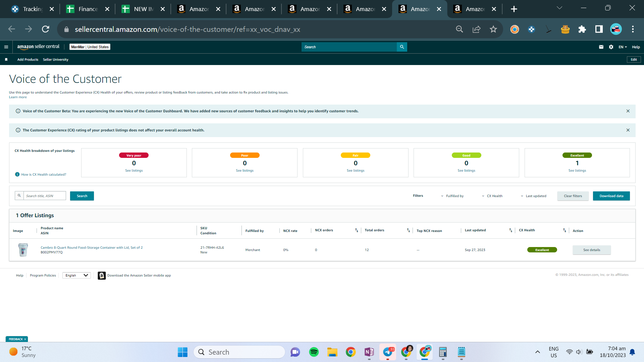The width and height of the screenshot is (644, 362).
Task: Click the Seller Central header search field
Action: click(349, 47)
